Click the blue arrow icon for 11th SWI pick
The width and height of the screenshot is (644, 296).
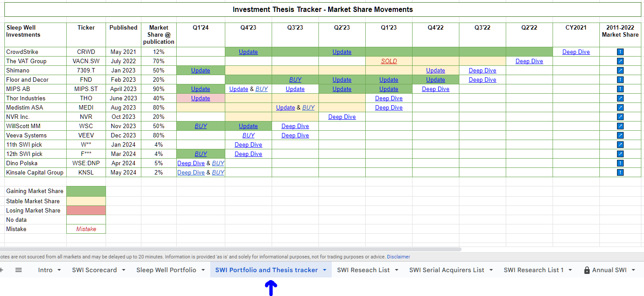coord(620,145)
